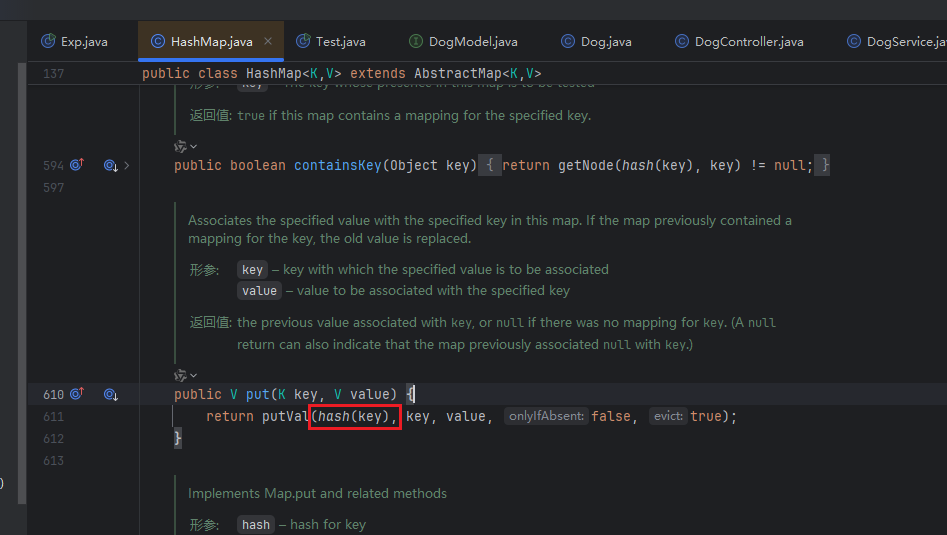The image size is (947, 535).
Task: Open the dropdown chevron above containsKey method
Action: click(x=193, y=147)
